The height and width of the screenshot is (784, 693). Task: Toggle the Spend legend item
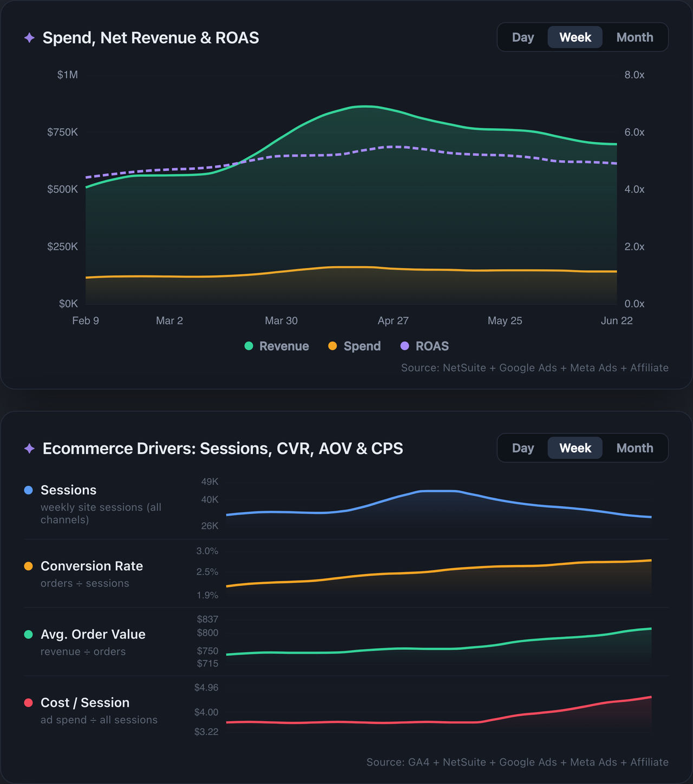355,346
